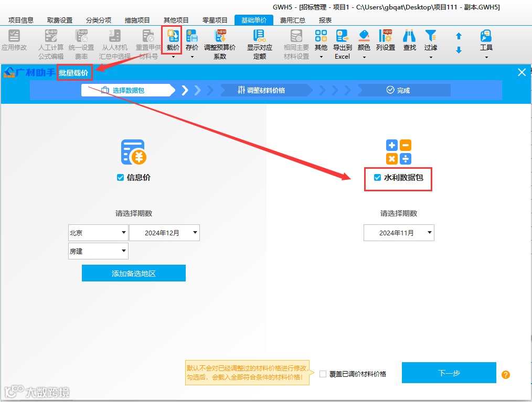
Task: Click the 完成 wizard step
Action: pyautogui.click(x=404, y=90)
